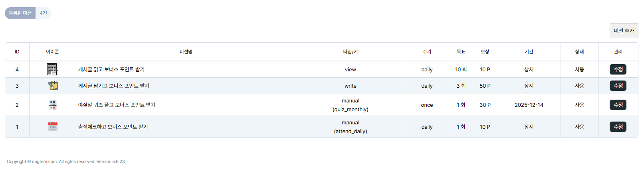This screenshot has height=169, width=644.
Task: Click the dugtem.com copyright footer text
Action: (66, 161)
